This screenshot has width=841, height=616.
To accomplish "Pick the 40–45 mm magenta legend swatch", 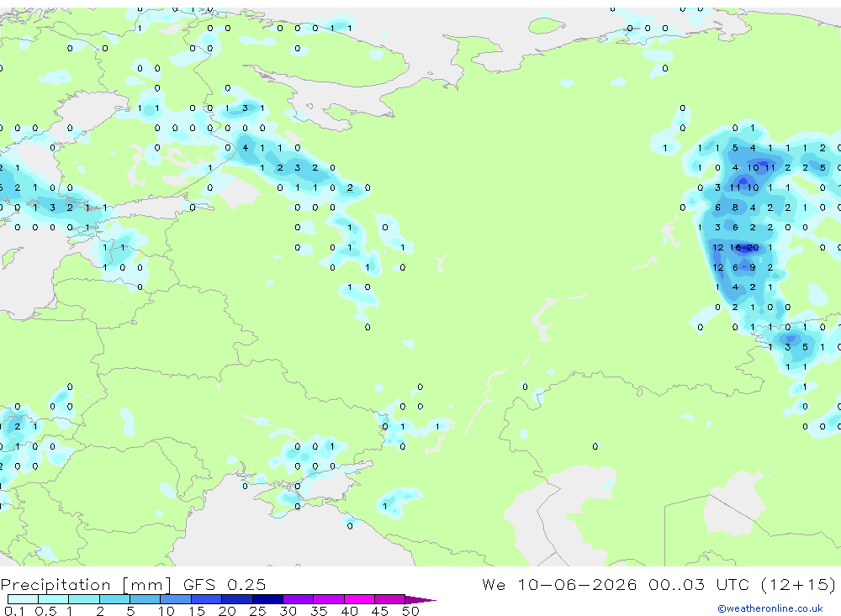I will coord(359,599).
